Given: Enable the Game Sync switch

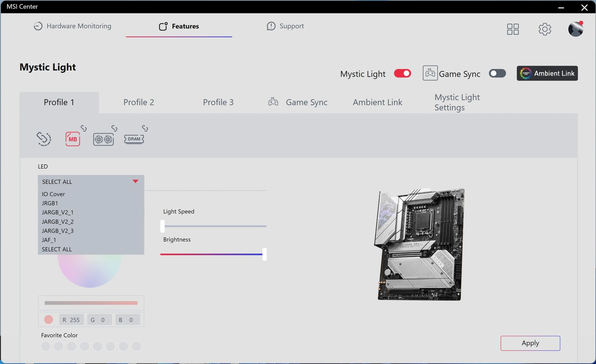Looking at the screenshot, I should tap(497, 74).
